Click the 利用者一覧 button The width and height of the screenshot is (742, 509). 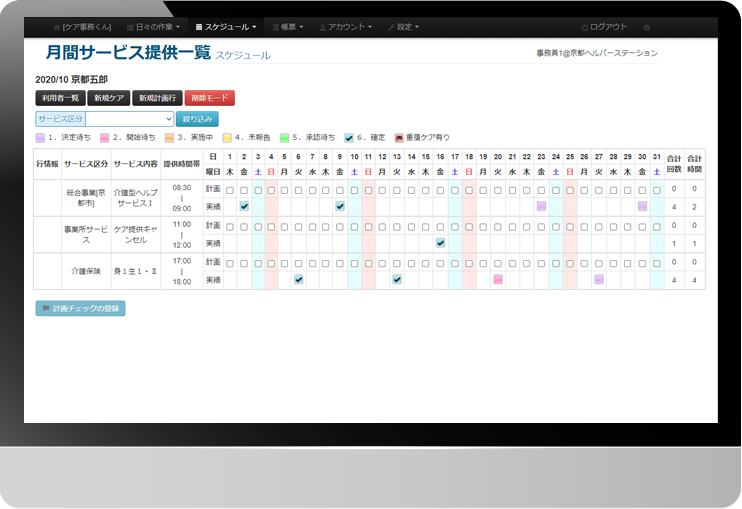(60, 98)
